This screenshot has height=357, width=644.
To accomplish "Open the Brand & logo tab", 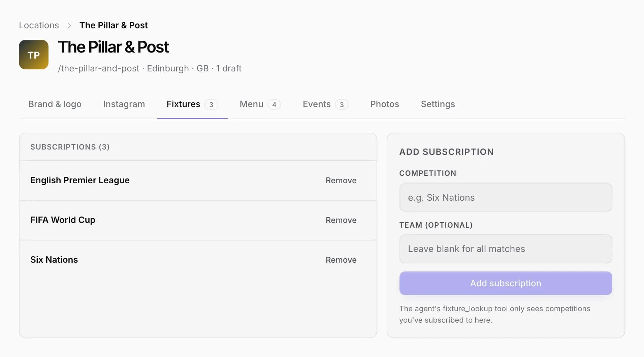I will [55, 104].
